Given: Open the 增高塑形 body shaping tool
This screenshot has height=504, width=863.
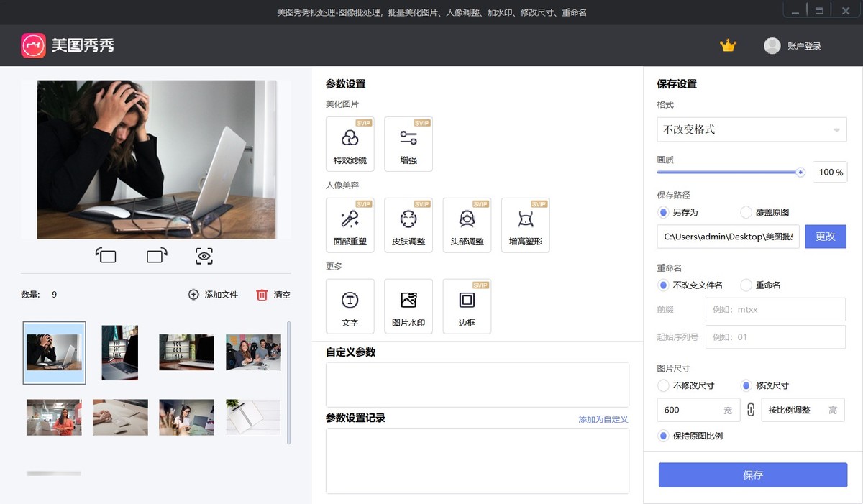Looking at the screenshot, I should click(x=525, y=224).
